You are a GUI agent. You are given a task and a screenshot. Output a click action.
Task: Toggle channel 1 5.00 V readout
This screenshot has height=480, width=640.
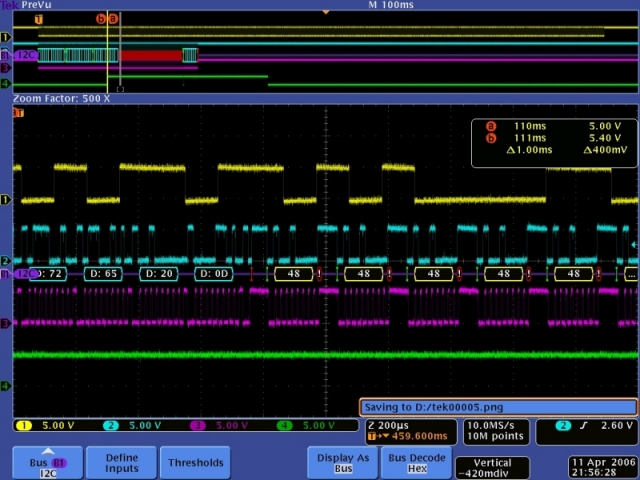tap(45, 425)
